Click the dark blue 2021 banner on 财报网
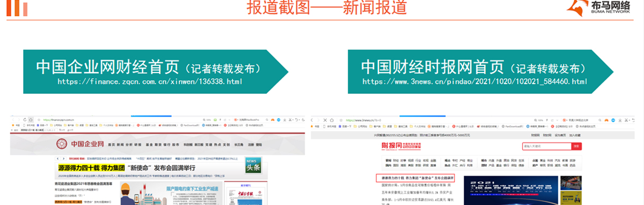 tap(511, 191)
